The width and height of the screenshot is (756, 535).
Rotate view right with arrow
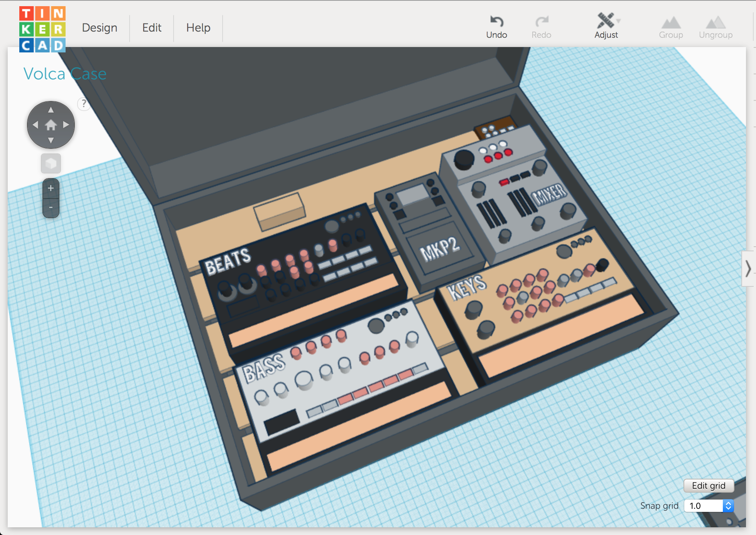pyautogui.click(x=66, y=125)
